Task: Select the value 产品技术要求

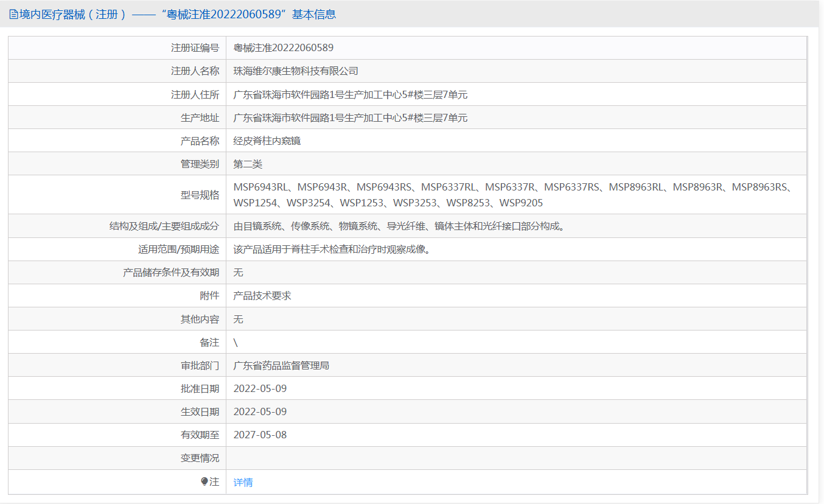Action: (x=262, y=296)
